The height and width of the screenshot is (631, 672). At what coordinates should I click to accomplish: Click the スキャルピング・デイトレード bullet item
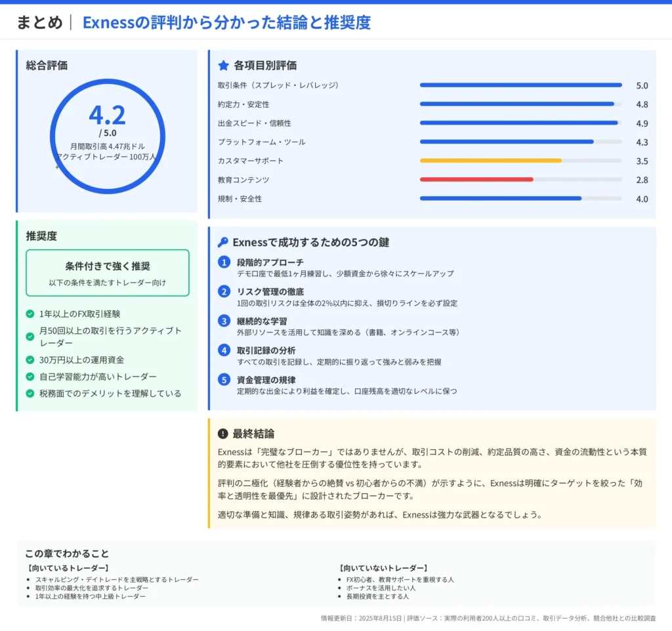point(117,580)
